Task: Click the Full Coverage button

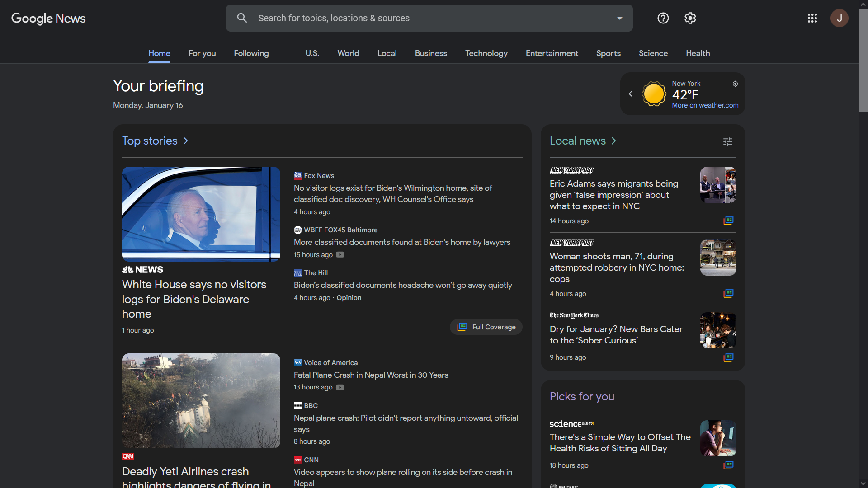Action: (x=486, y=327)
